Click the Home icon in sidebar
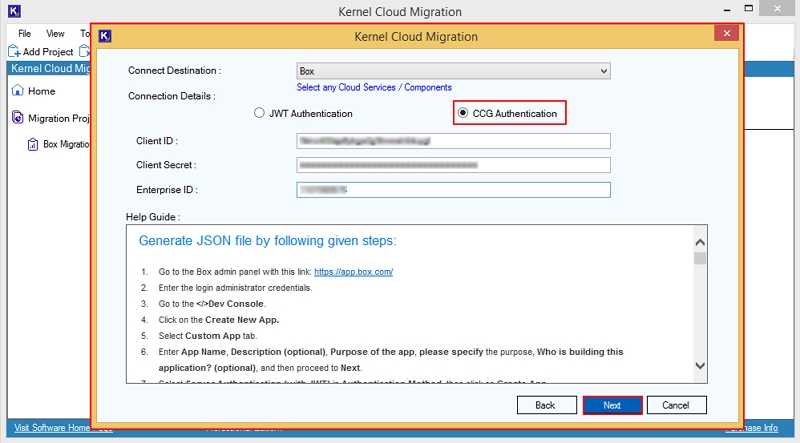The width and height of the screenshot is (800, 443). point(18,90)
